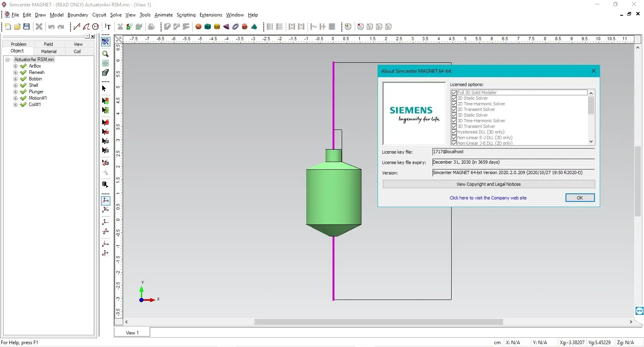Open the Solve menu
The image size is (644, 347).
pos(116,15)
